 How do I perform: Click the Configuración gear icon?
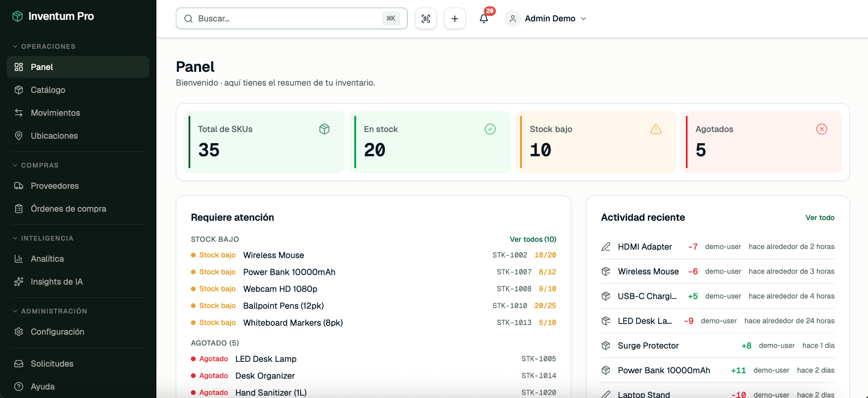[19, 332]
